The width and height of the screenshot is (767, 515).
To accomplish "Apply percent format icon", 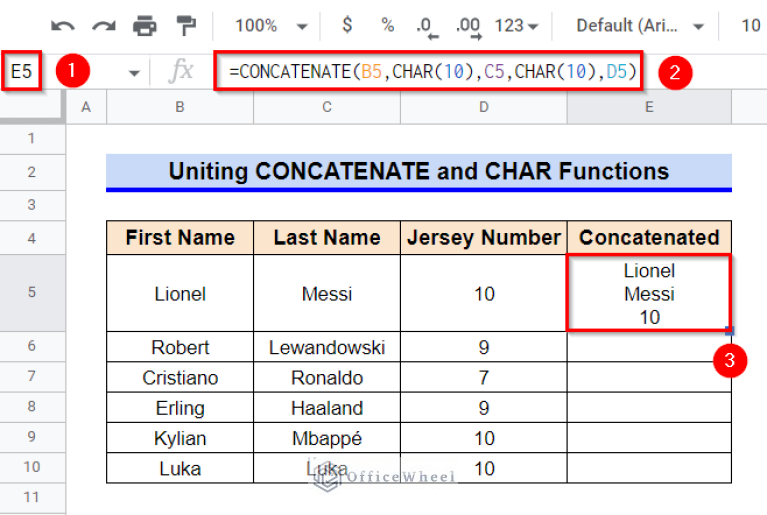I will [387, 25].
